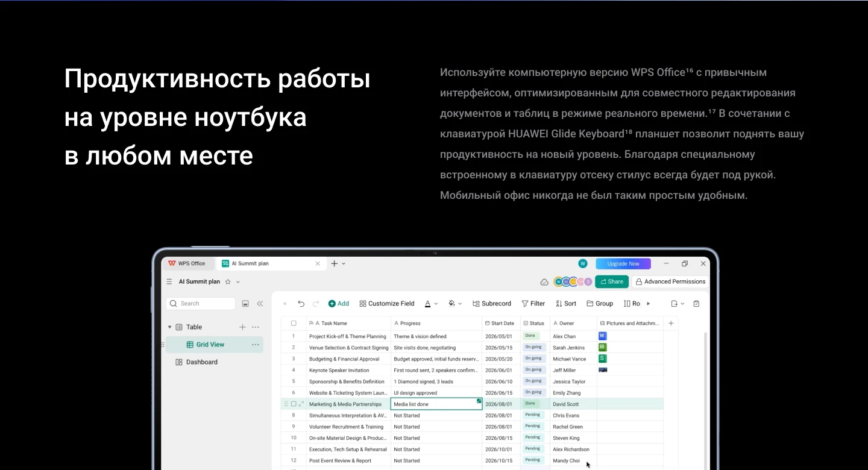Click the collaborator avatars group
Screen dimensions: 868x470
573,281
